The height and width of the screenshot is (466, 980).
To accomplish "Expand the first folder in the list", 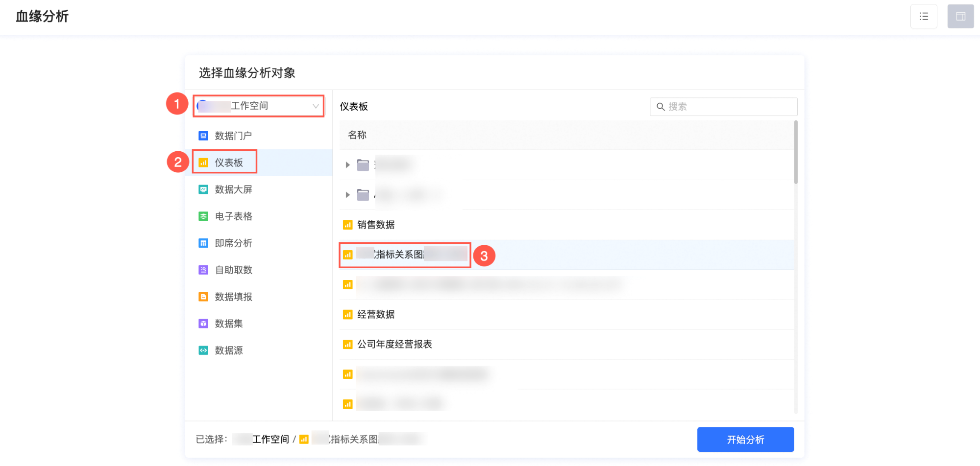I will coord(347,165).
